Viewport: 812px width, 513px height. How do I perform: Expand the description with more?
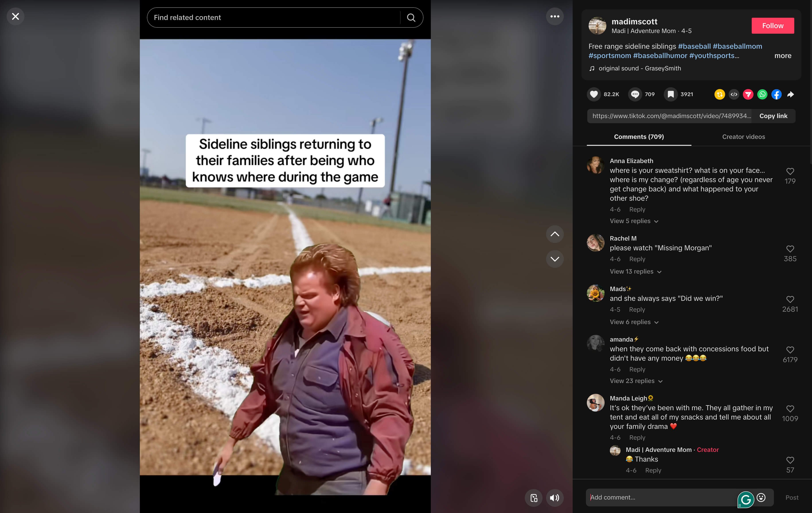783,56
